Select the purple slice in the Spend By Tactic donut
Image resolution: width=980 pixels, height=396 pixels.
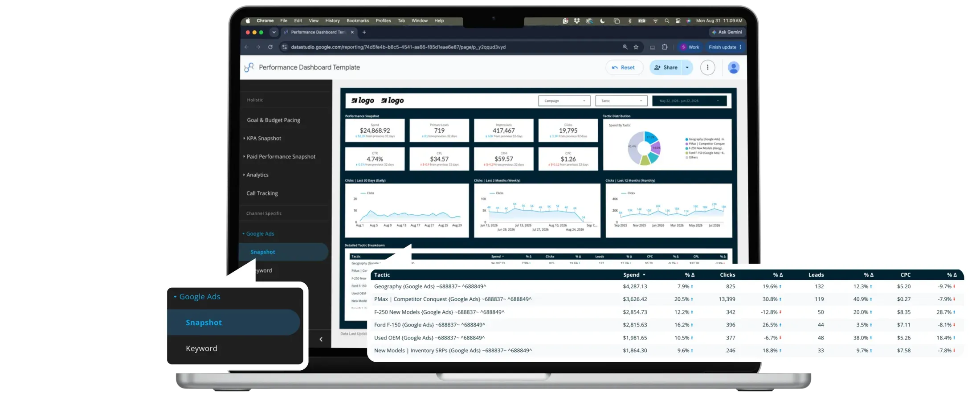655,147
